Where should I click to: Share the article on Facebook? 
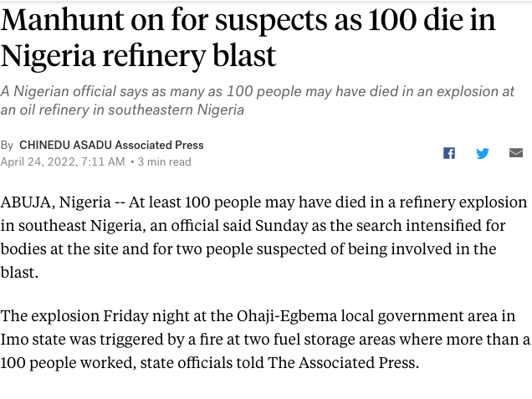point(449,153)
